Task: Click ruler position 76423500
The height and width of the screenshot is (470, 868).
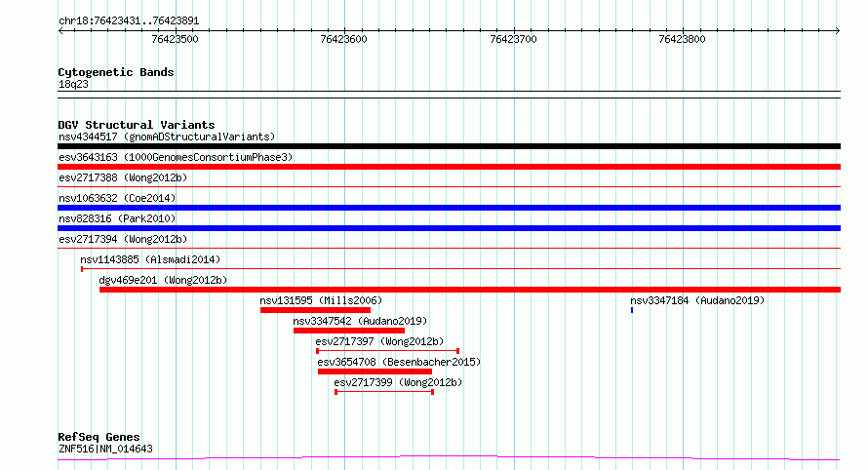Action: pyautogui.click(x=175, y=39)
